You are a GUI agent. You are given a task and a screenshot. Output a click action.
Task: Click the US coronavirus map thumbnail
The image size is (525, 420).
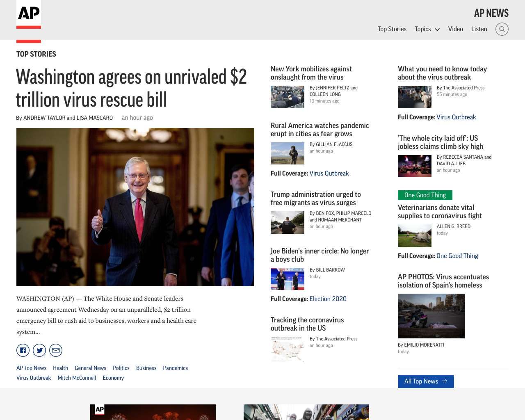(288, 349)
